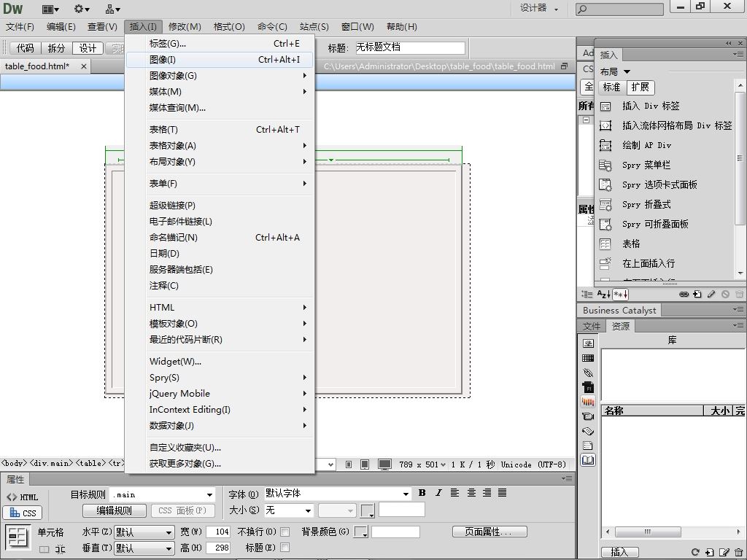Image resolution: width=747 pixels, height=560 pixels.
Task: Click the insert row above icon
Action: coord(605,263)
